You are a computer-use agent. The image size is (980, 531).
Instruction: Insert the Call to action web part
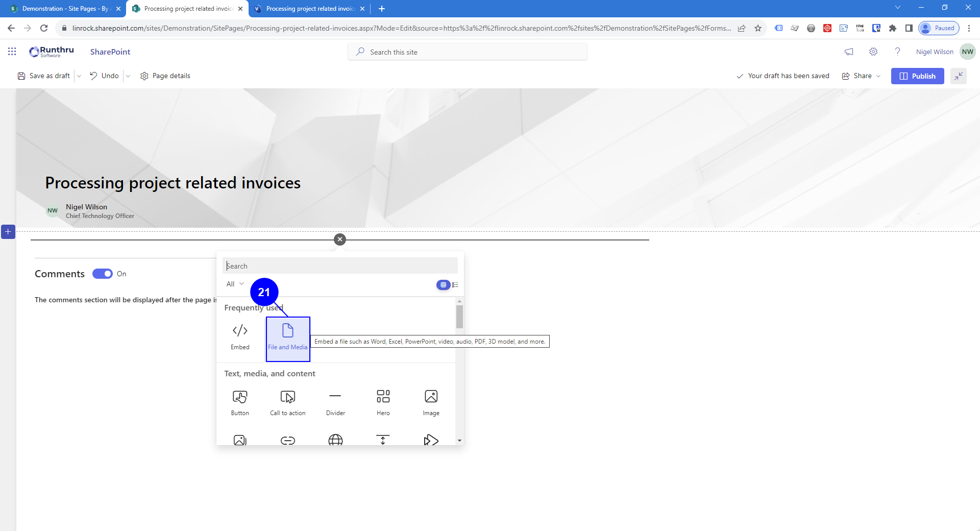pos(288,402)
